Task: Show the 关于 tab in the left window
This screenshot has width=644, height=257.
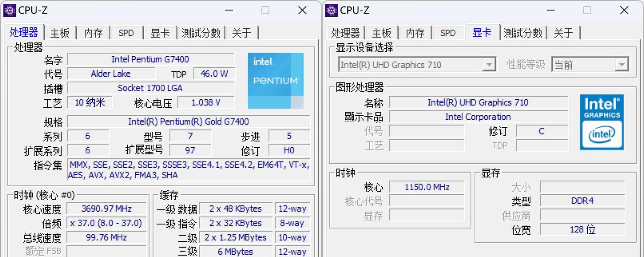Action: (242, 33)
